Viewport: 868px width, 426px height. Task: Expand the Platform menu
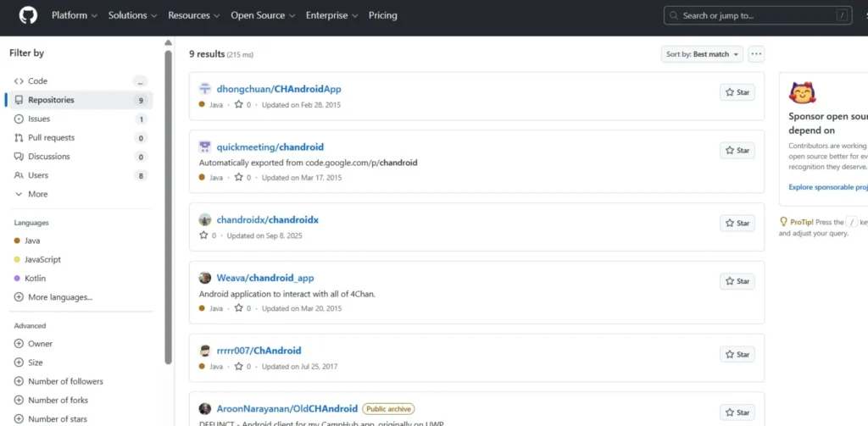point(75,15)
